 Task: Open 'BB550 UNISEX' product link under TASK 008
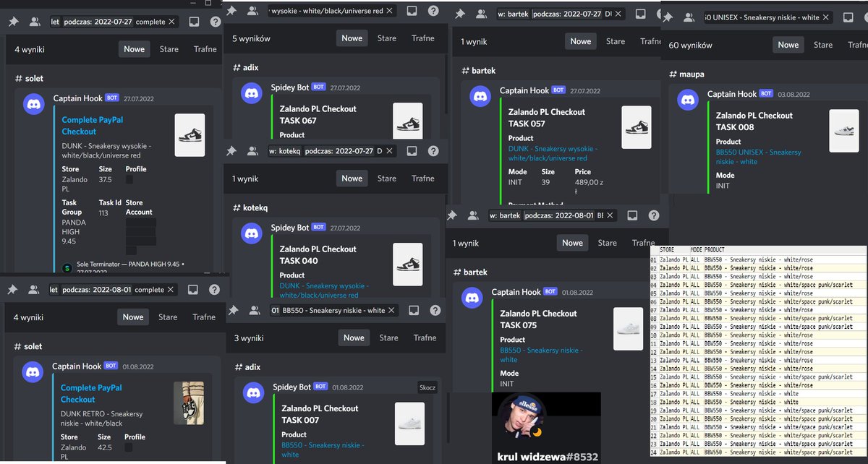coord(759,157)
